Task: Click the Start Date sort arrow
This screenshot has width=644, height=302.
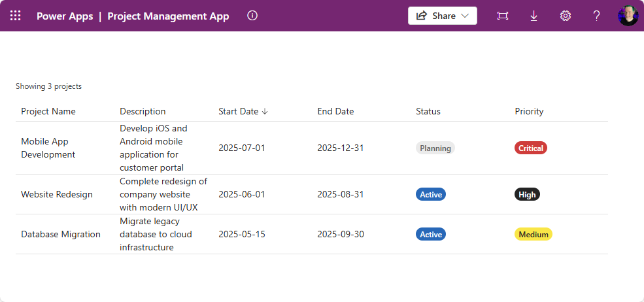Action: pos(265,112)
